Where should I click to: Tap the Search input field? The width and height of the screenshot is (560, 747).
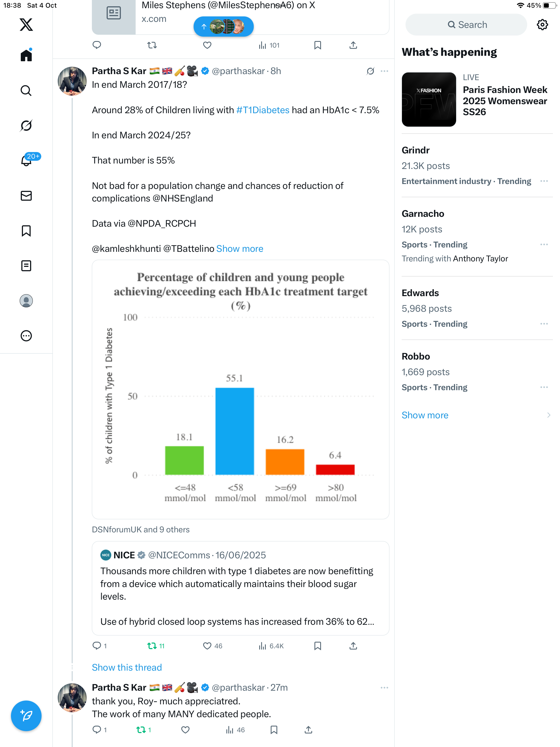tap(466, 25)
